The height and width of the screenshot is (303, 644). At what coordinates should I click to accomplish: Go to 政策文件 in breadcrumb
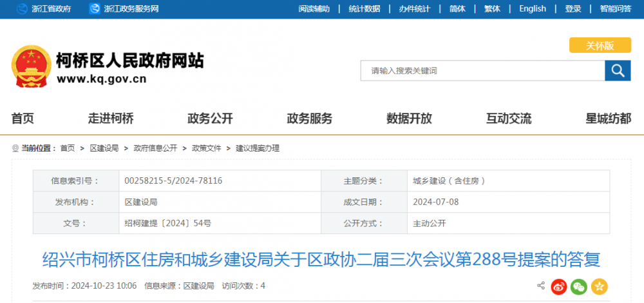[x=207, y=148]
